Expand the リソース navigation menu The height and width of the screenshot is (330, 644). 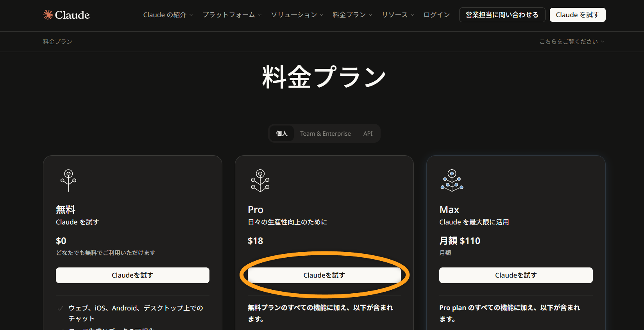(398, 15)
